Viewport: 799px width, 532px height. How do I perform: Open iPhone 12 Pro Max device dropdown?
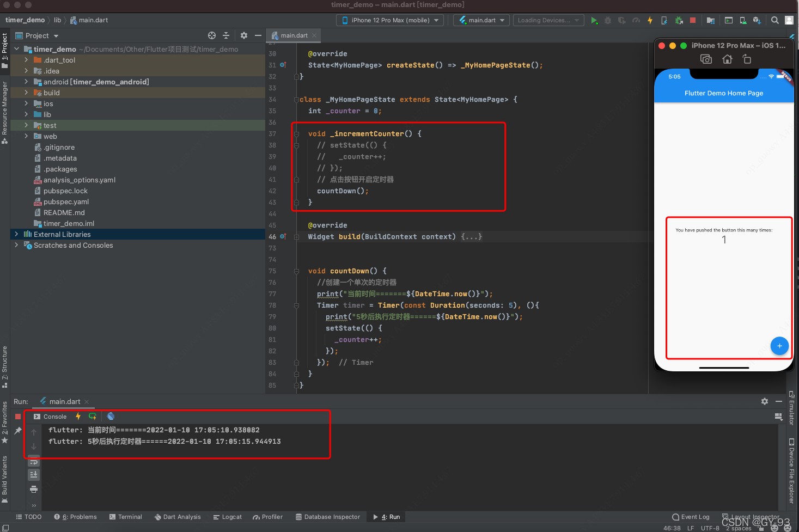(x=390, y=20)
